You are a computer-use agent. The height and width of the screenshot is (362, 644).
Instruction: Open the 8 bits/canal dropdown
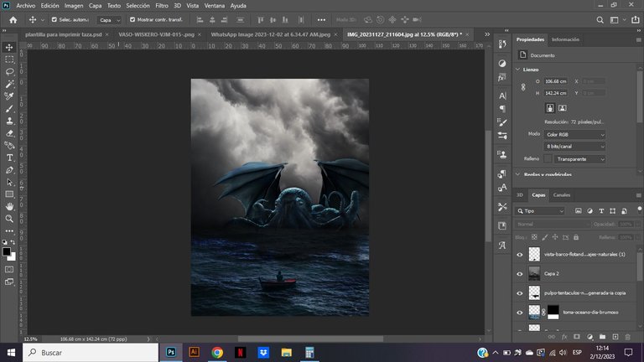point(575,147)
